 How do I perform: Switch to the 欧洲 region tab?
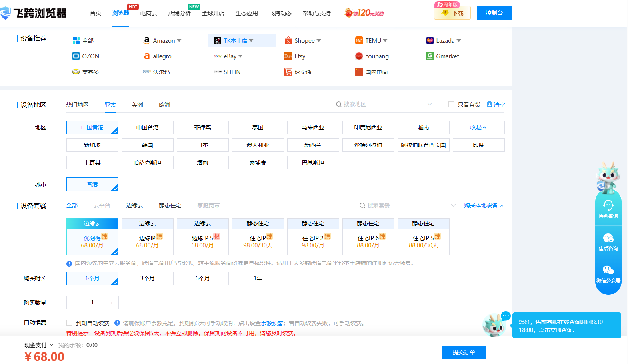coord(164,105)
